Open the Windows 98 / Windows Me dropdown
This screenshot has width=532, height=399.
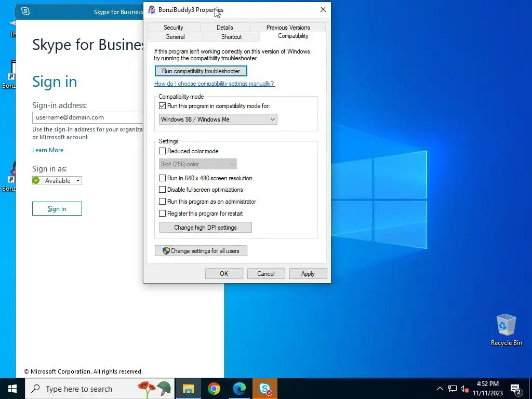[218, 119]
